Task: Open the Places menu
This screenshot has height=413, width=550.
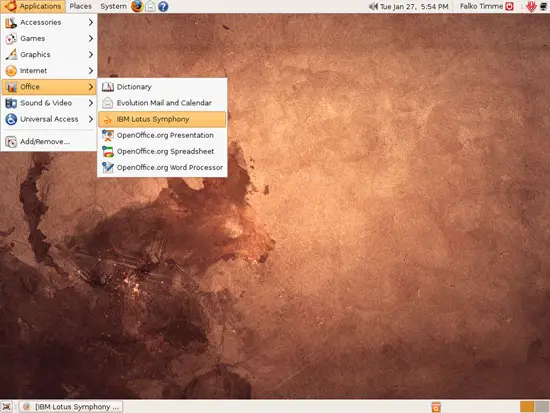Action: (80, 6)
